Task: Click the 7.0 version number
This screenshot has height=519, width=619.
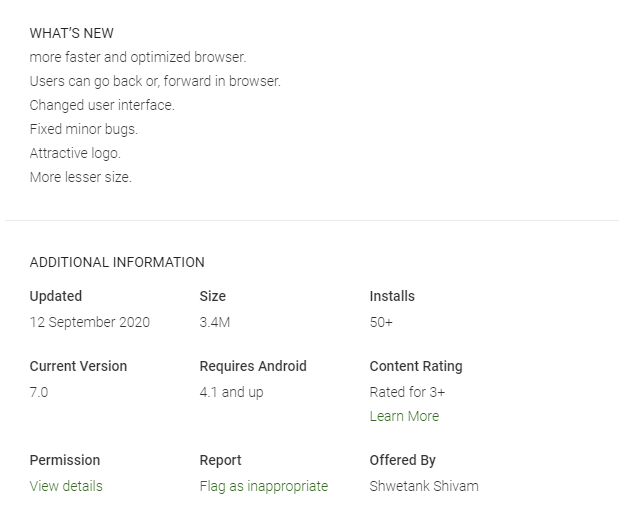Action: 39,392
